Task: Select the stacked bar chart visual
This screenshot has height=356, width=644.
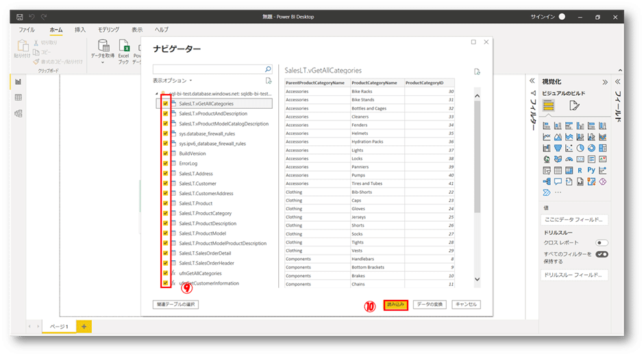Action: pos(547,126)
